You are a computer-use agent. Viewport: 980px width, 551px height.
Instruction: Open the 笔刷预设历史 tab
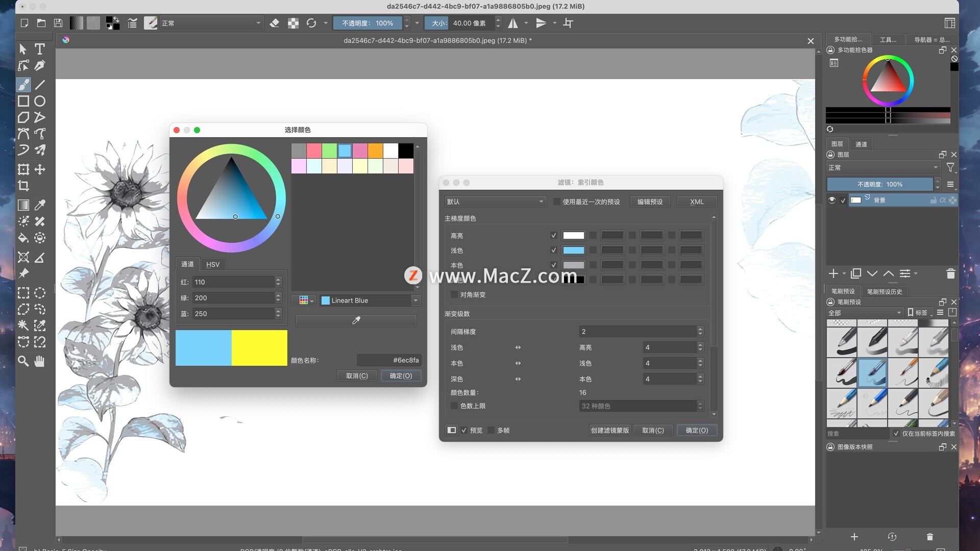pyautogui.click(x=885, y=292)
